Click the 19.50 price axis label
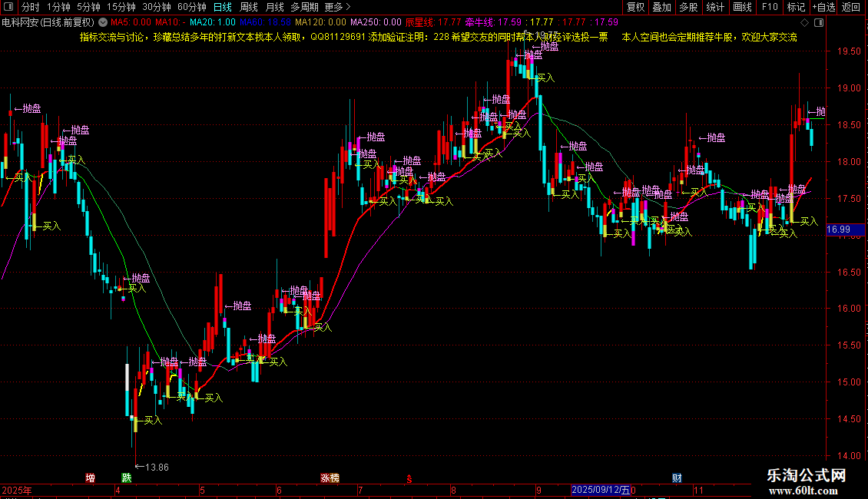 849,51
